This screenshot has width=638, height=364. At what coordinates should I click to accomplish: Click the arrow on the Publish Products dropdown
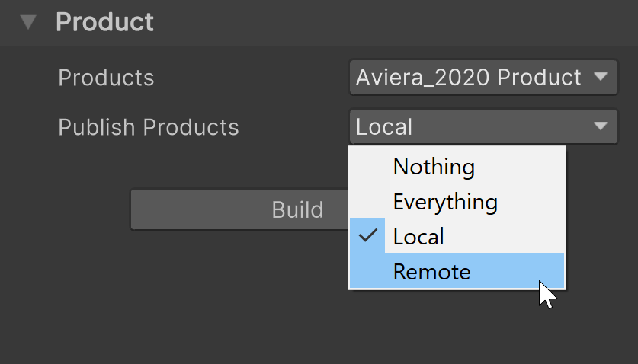coord(600,126)
